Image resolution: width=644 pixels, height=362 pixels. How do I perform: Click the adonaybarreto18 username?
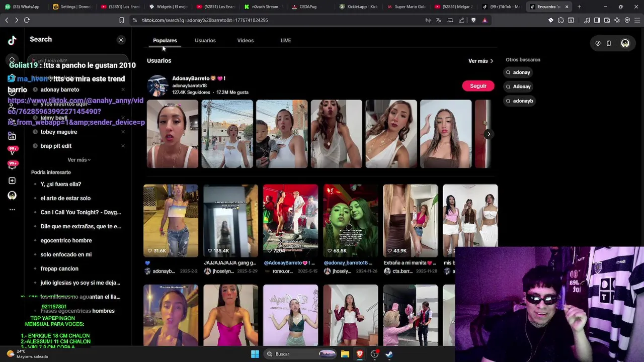[190, 85]
